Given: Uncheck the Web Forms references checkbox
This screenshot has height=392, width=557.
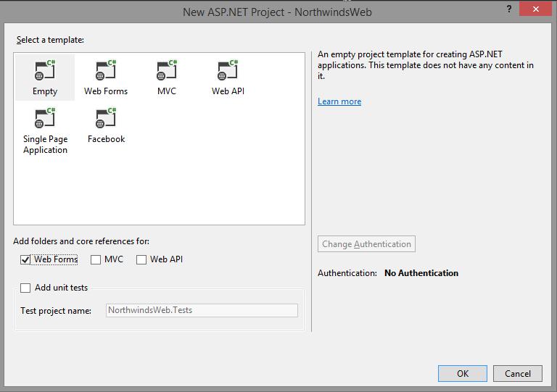Looking at the screenshot, I should [25, 259].
